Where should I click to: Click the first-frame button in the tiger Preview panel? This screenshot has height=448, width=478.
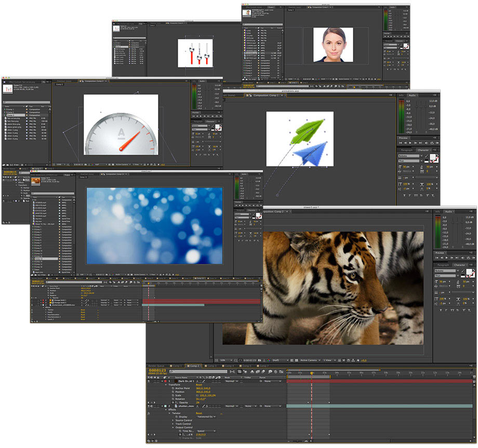[x=437, y=257]
